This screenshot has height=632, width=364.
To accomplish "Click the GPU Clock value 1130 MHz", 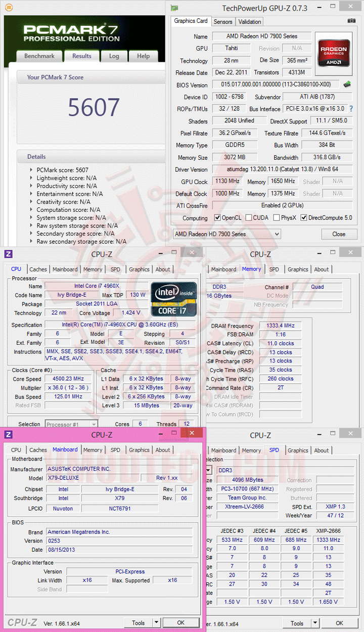I will pyautogui.click(x=227, y=182).
